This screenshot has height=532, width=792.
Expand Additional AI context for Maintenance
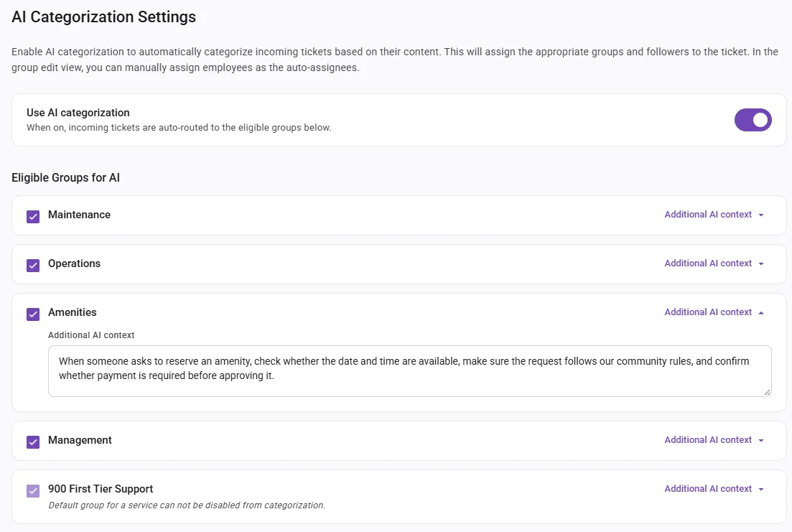[714, 214]
